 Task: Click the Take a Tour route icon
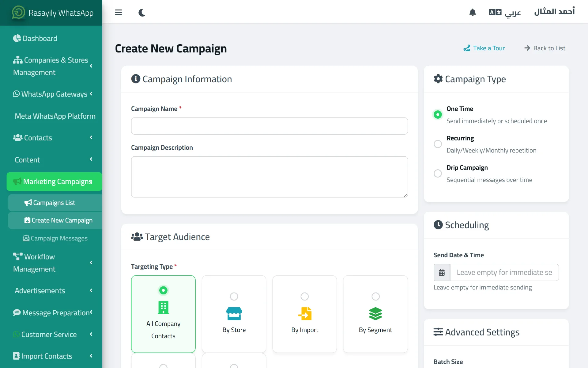point(467,48)
